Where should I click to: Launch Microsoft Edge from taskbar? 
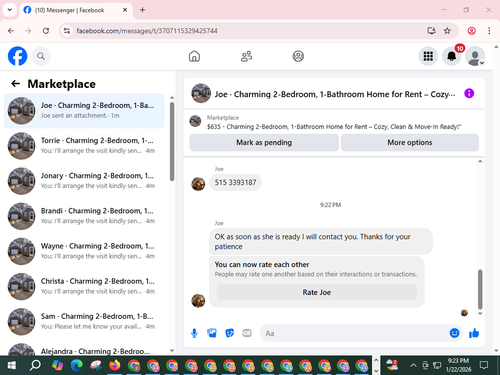point(77,365)
